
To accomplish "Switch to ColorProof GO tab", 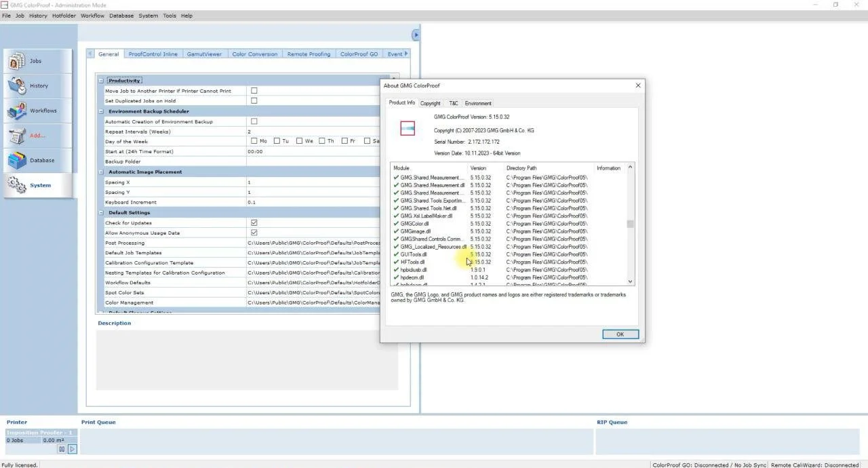I will pyautogui.click(x=359, y=54).
